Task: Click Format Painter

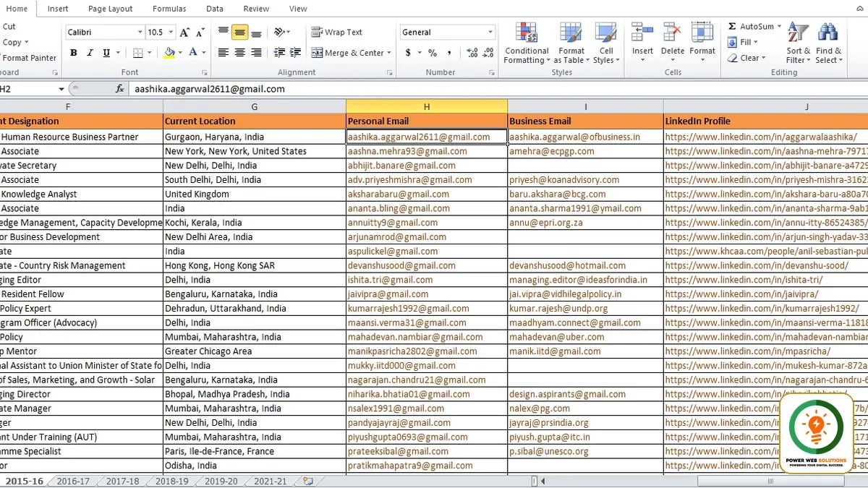Action: pos(29,58)
